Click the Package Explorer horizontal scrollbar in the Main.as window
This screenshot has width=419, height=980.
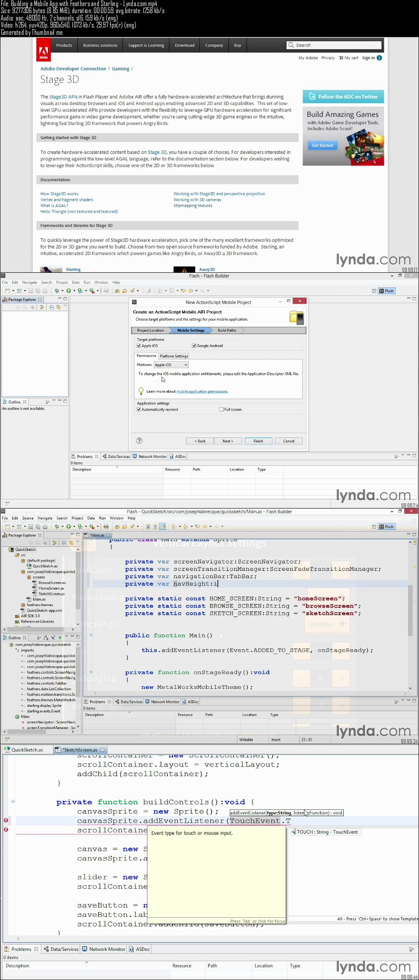point(39,629)
